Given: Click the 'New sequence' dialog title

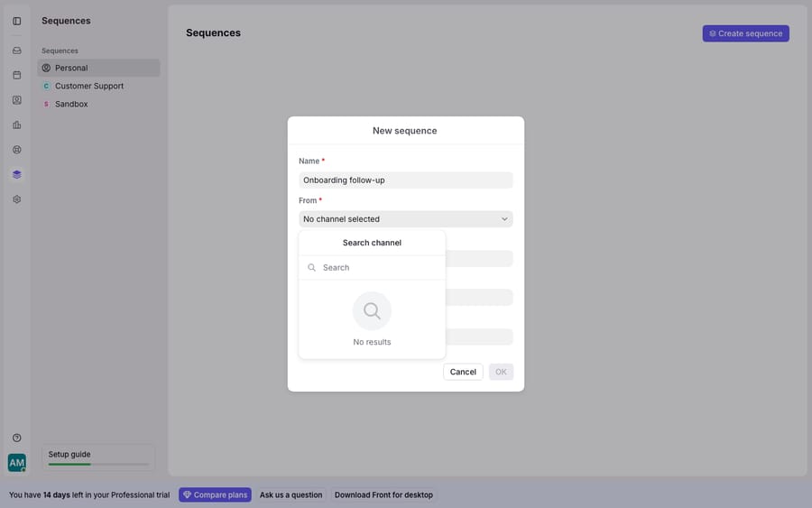Looking at the screenshot, I should click(x=405, y=131).
